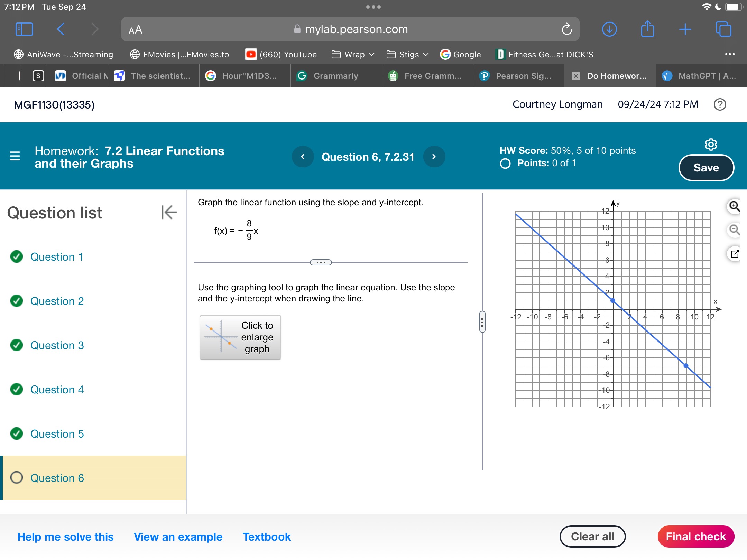Screen dimensions: 747x560
Task: Tap the Wi-Fi icon in status bar
Action: click(706, 7)
